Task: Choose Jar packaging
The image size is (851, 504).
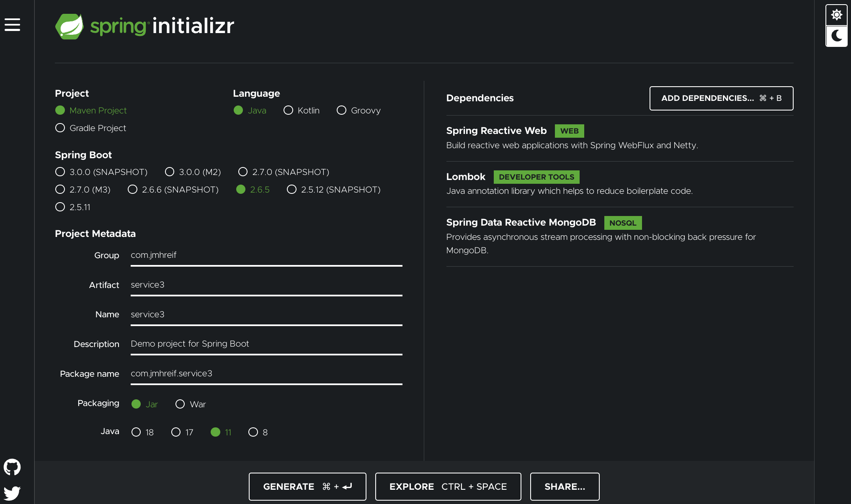Action: [144, 404]
